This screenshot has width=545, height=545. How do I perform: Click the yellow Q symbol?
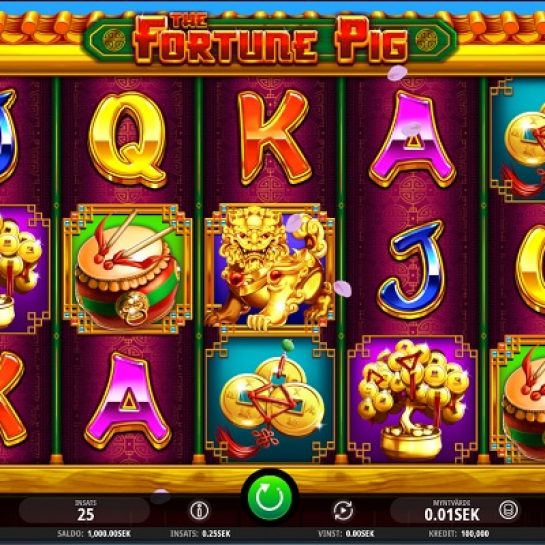pyautogui.click(x=127, y=139)
